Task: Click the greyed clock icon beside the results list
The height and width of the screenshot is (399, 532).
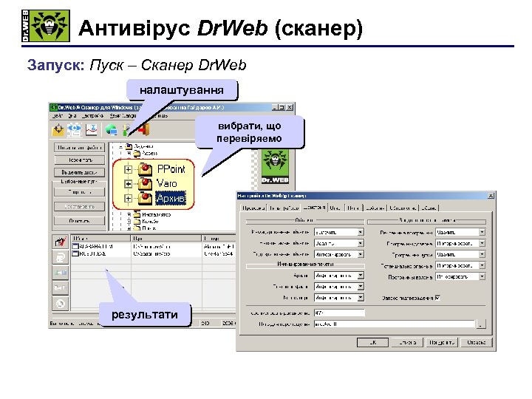Action: coord(61,304)
